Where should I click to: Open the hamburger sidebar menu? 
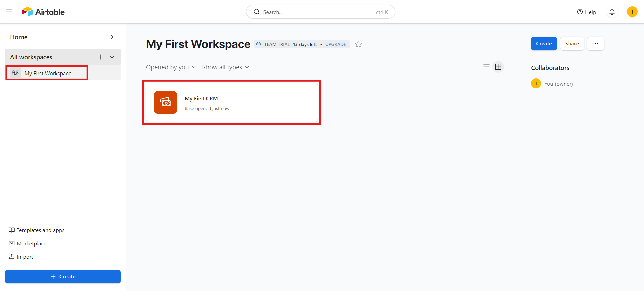pyautogui.click(x=9, y=12)
